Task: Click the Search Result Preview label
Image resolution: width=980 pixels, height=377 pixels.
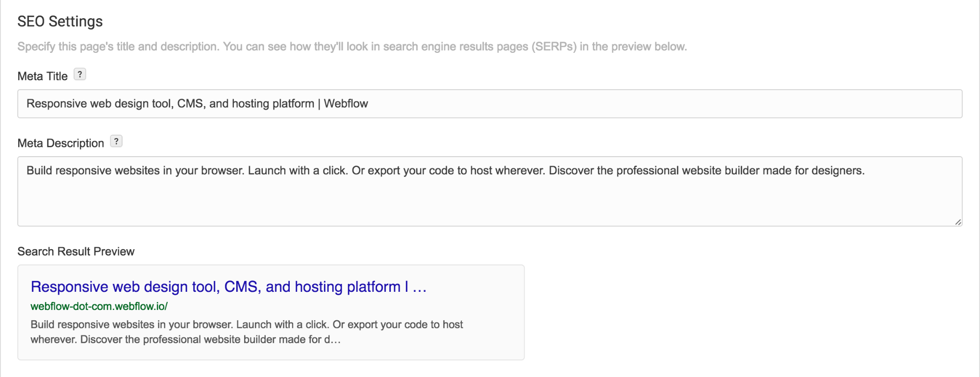Action: point(76,252)
